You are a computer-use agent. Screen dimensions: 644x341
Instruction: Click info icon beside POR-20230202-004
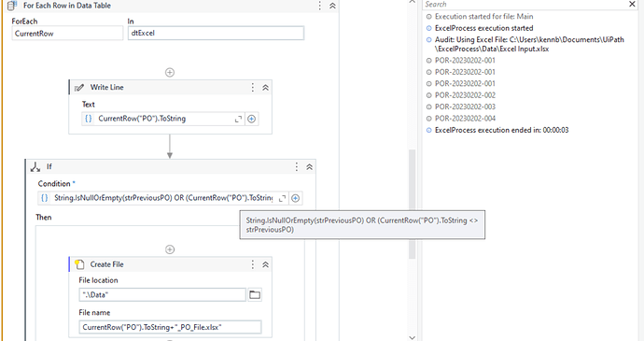[x=428, y=119]
